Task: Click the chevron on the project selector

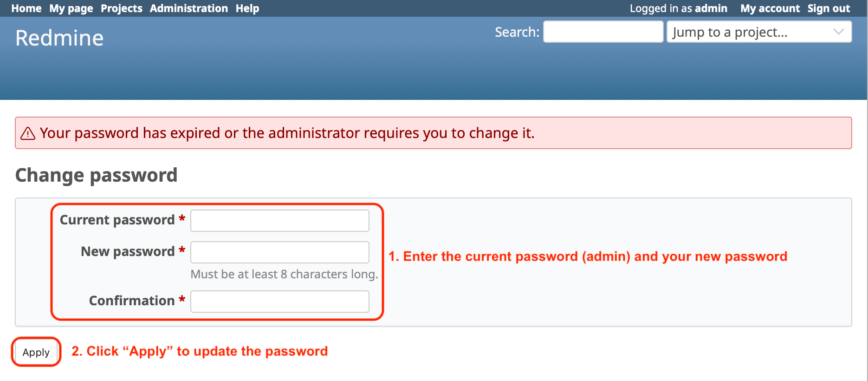Action: tap(838, 32)
